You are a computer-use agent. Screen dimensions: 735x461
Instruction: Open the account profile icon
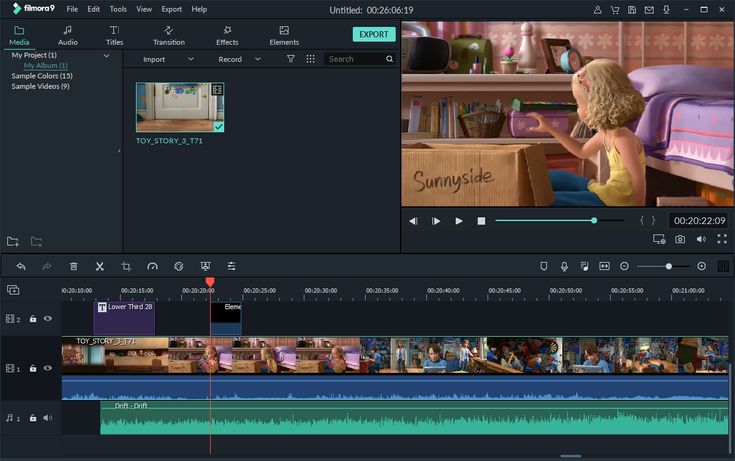coord(598,10)
